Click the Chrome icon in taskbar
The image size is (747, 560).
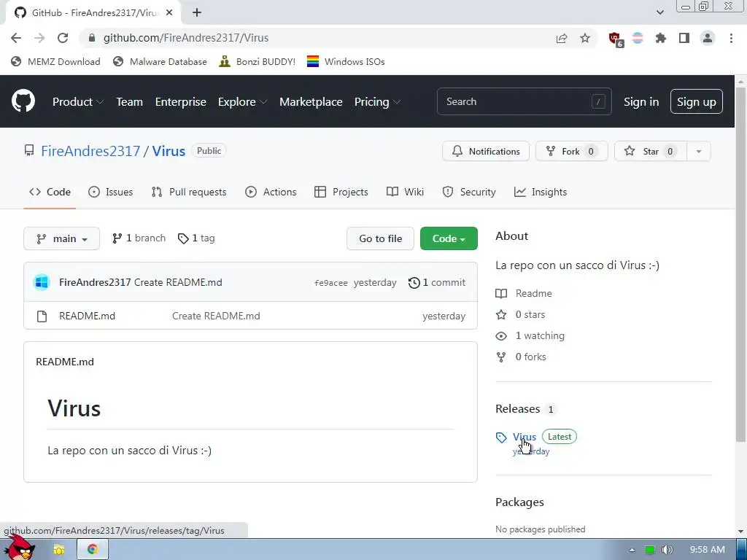tap(93, 549)
